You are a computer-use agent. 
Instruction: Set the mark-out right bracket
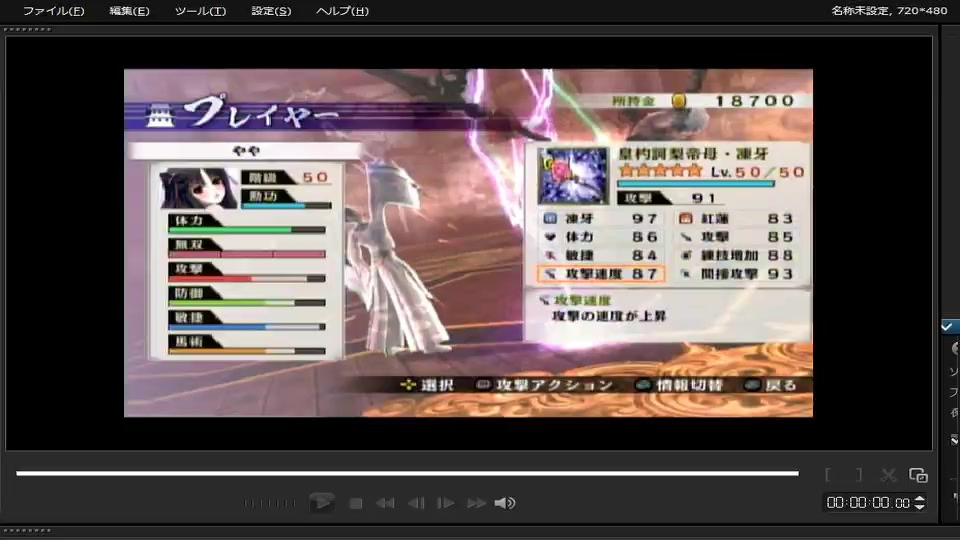(x=859, y=474)
